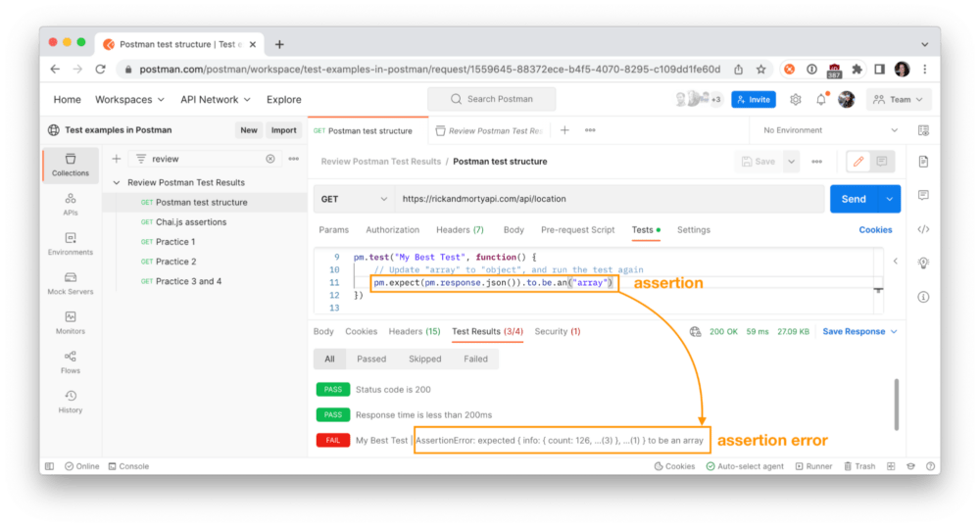The height and width of the screenshot is (527, 980).
Task: Open the environment quick look icon
Action: pos(923,130)
